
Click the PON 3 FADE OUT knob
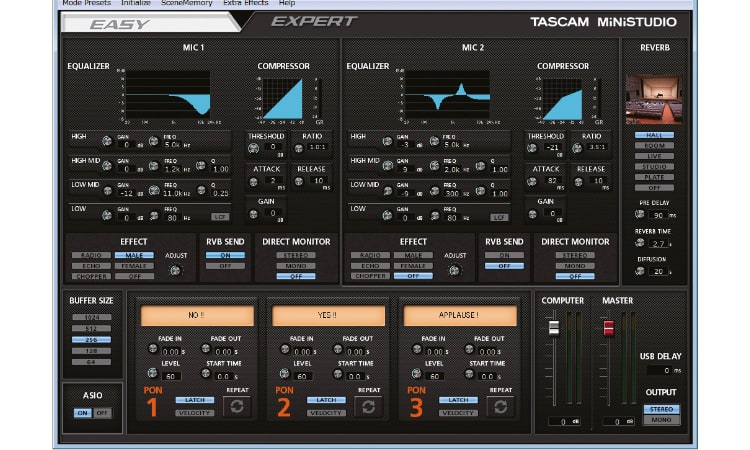[x=469, y=349]
